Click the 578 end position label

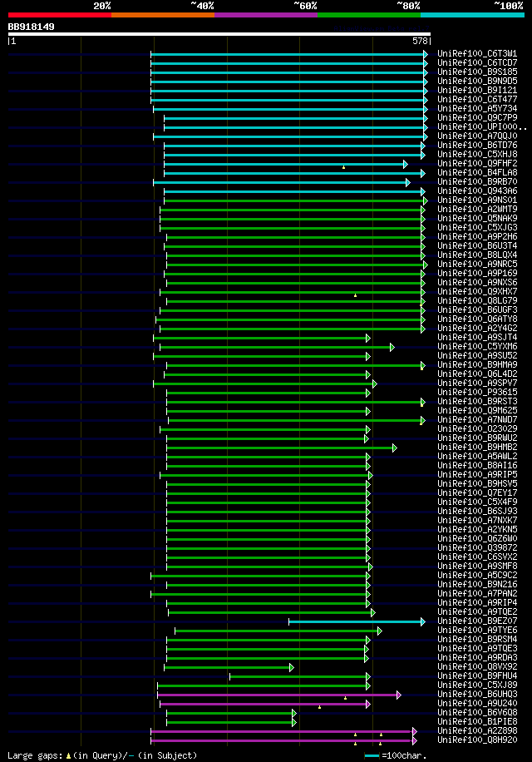(x=421, y=42)
